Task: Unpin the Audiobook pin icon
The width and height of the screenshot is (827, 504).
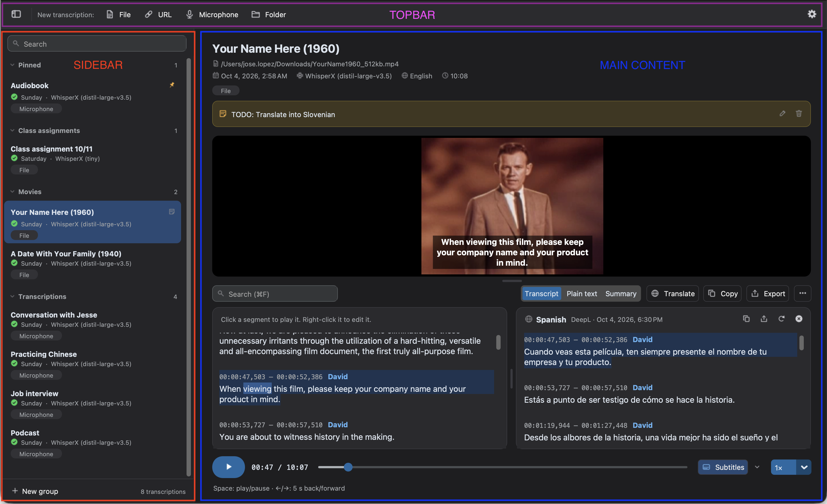Action: click(172, 85)
